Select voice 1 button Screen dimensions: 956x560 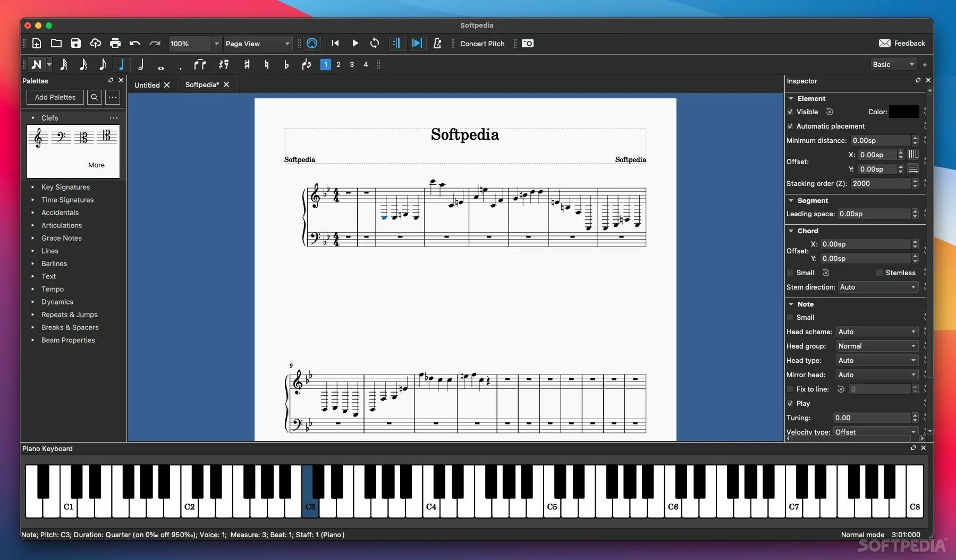[x=326, y=65]
